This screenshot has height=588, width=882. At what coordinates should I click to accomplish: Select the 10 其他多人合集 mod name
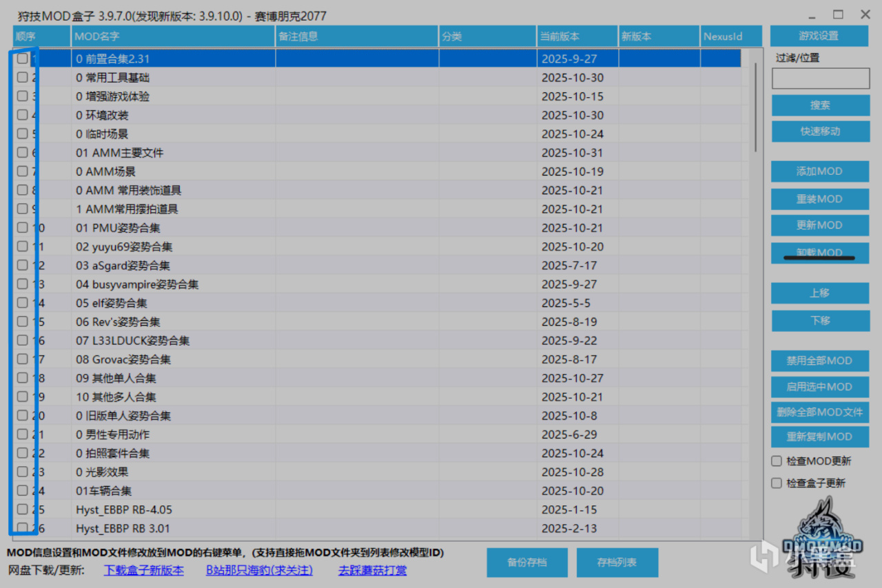116,397
